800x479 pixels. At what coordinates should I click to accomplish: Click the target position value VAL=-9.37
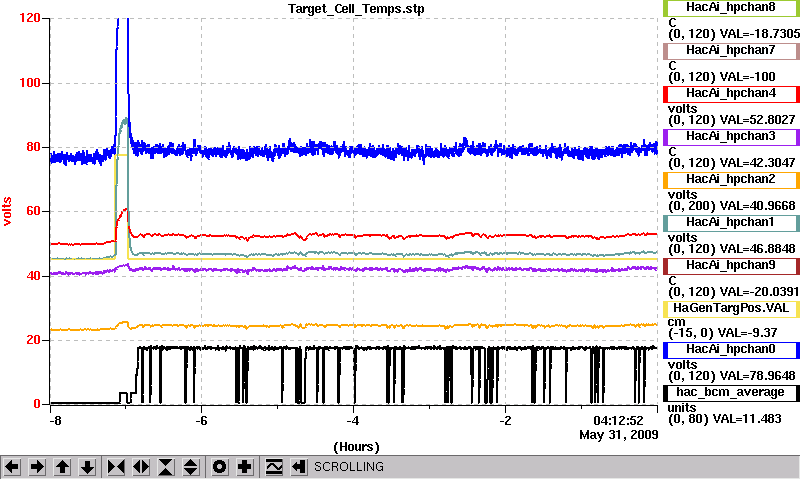coord(745,333)
